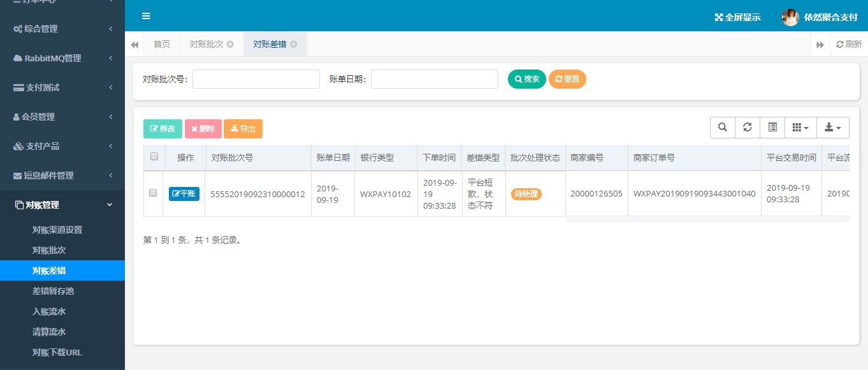
Task: Click the 会员管理 user icon
Action: 17,117
